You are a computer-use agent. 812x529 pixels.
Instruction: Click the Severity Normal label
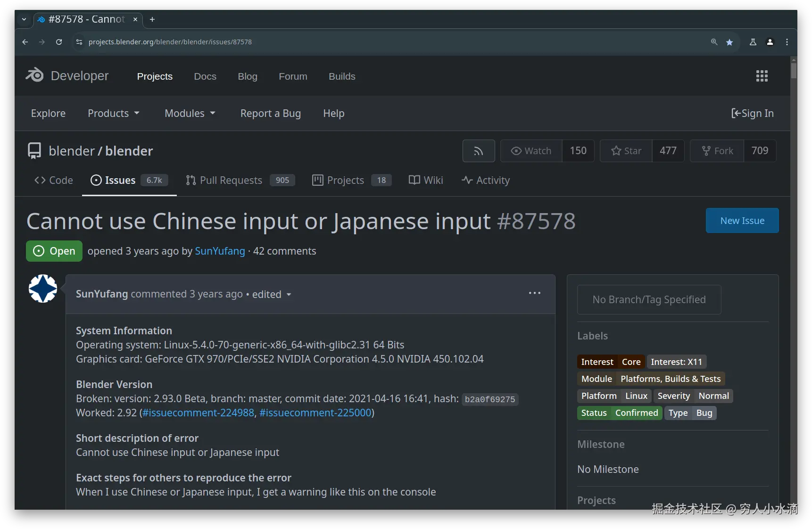[x=693, y=396]
